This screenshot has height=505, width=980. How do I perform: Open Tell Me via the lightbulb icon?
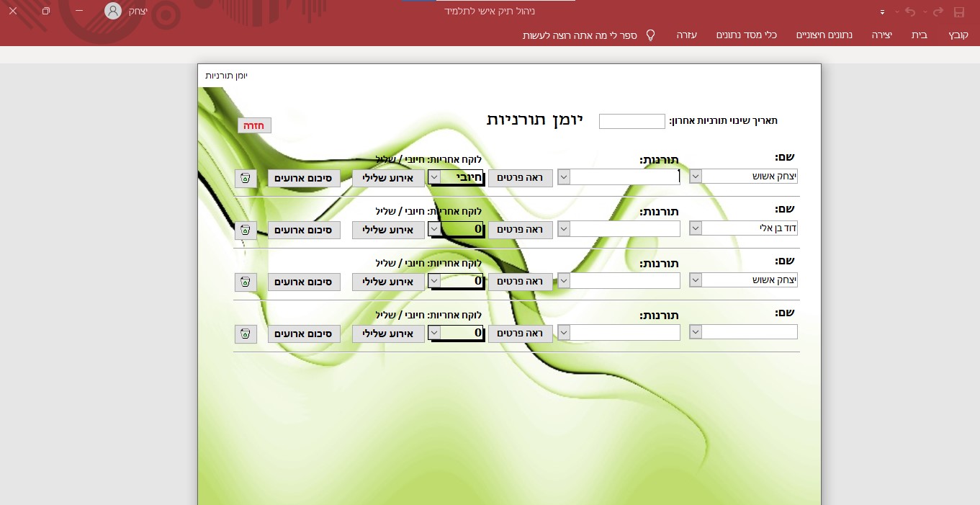tap(651, 35)
